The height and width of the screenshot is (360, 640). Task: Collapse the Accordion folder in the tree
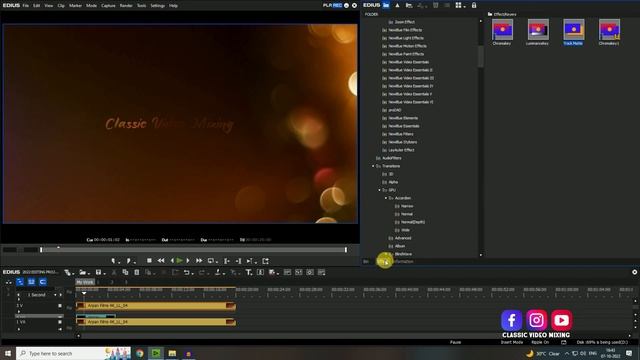click(386, 198)
